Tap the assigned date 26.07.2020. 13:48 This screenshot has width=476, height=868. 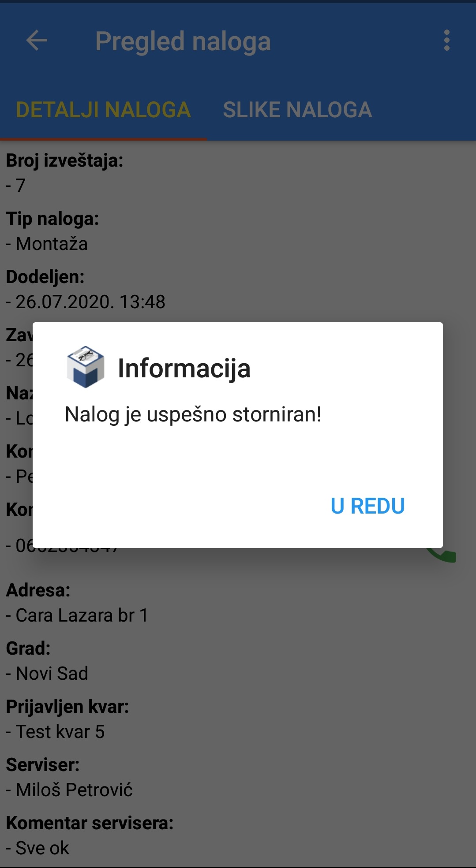[x=90, y=302]
